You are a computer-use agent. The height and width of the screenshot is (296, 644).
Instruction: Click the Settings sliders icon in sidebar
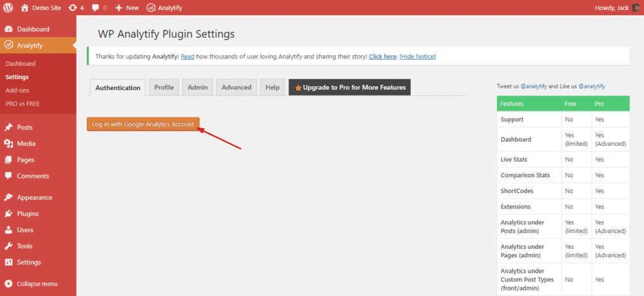(8, 262)
